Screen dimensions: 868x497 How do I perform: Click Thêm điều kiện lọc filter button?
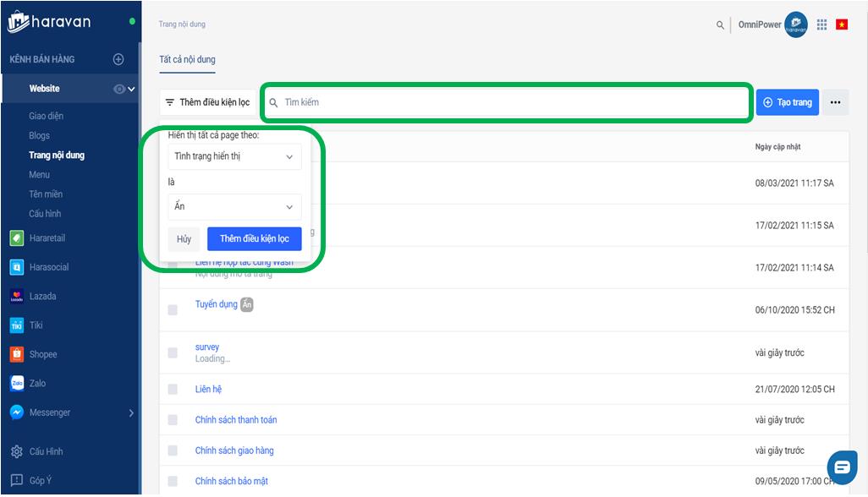click(x=208, y=102)
